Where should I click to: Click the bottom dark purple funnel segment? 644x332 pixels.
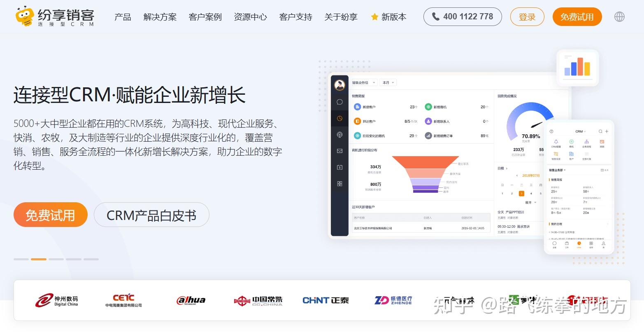coord(425,191)
